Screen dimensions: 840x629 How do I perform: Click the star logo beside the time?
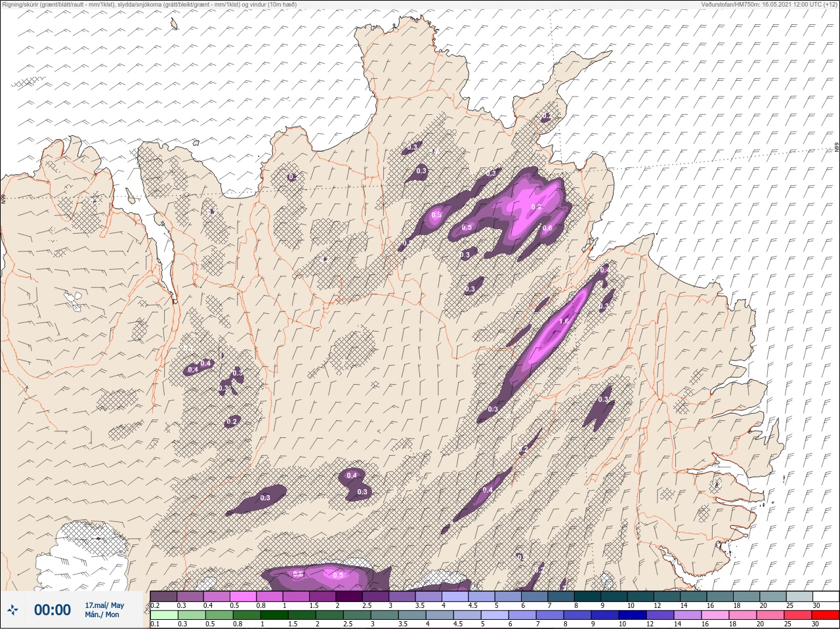[x=13, y=610]
